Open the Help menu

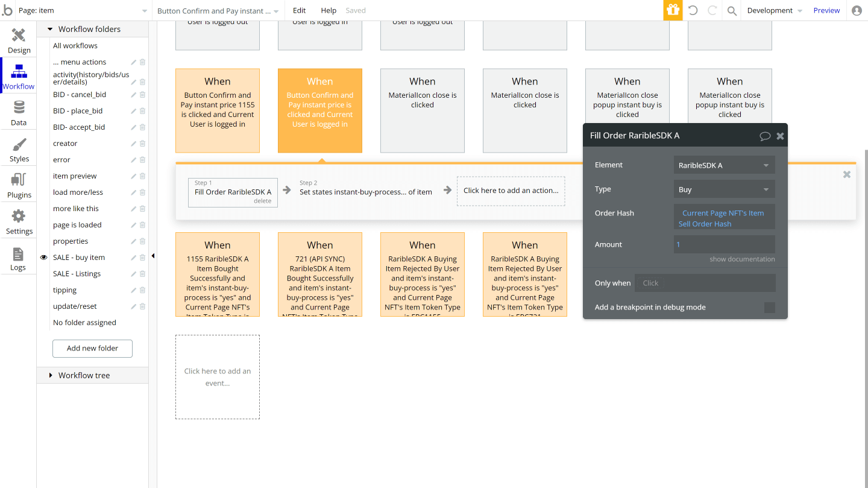(x=329, y=10)
